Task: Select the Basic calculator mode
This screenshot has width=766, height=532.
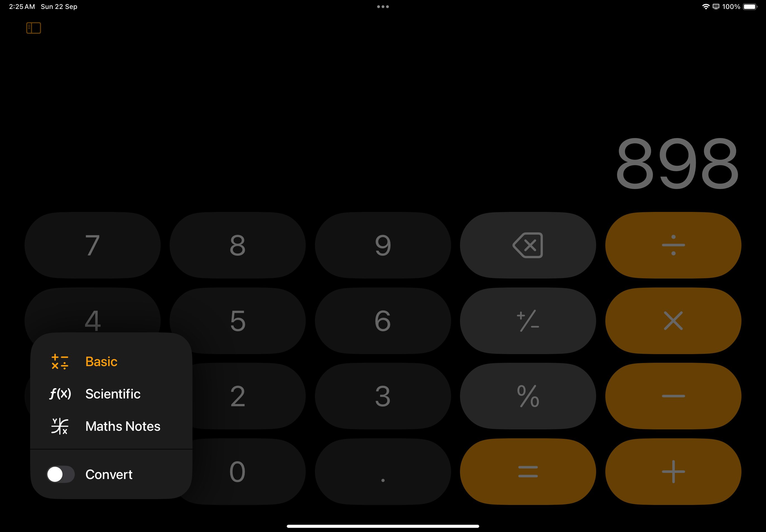Action: tap(101, 361)
